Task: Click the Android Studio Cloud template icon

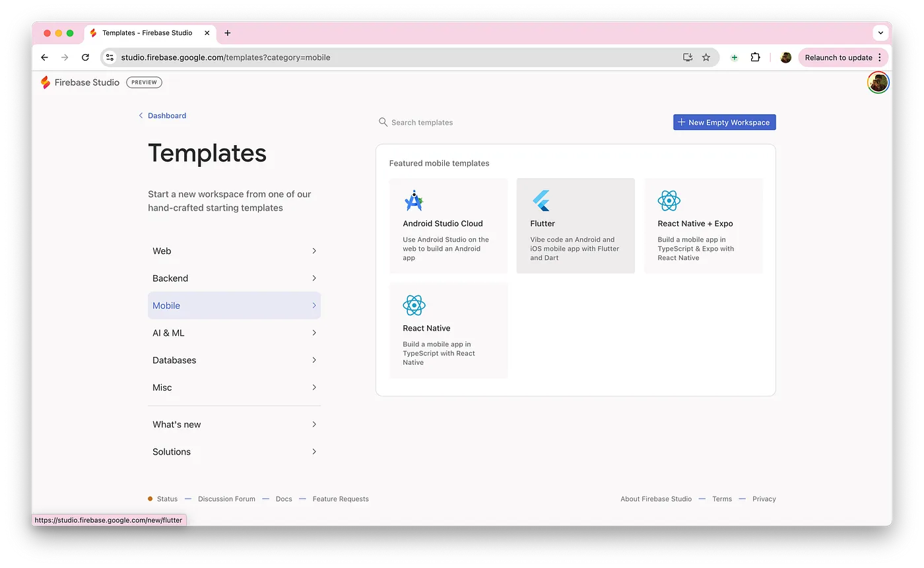Action: point(413,201)
